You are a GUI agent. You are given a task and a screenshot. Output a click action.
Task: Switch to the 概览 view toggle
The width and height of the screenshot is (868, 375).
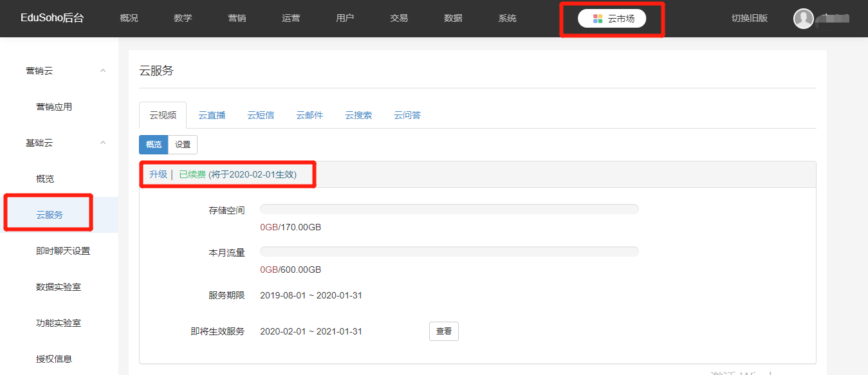click(154, 145)
